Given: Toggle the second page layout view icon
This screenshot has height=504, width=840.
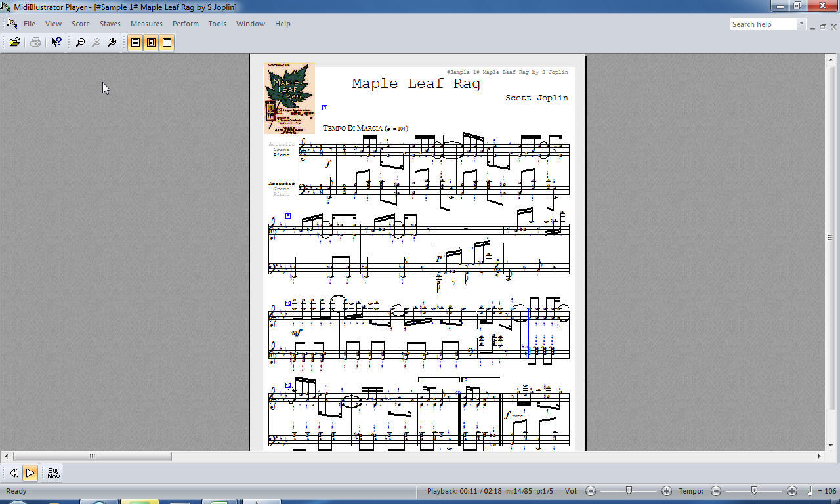Looking at the screenshot, I should tap(151, 42).
